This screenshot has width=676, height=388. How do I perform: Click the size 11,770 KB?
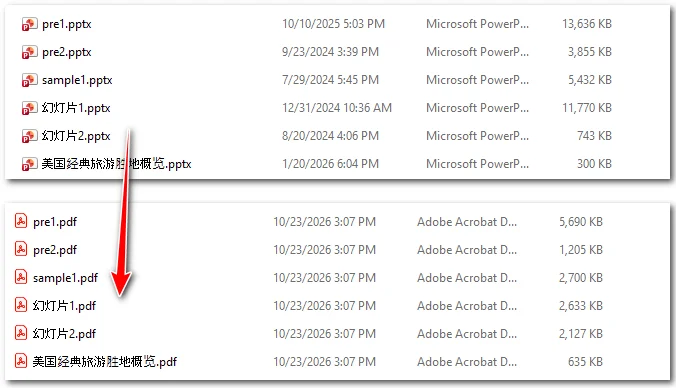[x=587, y=108]
